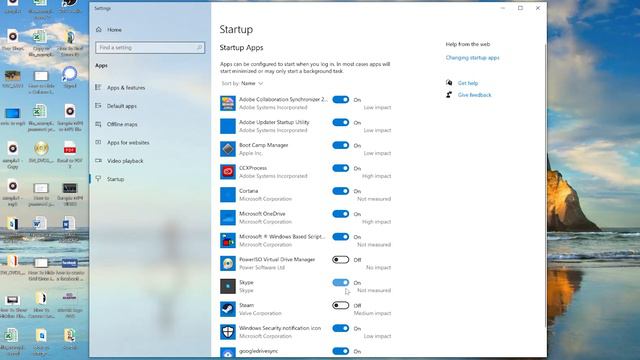Click the Boot Camp Manager app icon
The width and height of the screenshot is (640, 360).
(x=228, y=149)
